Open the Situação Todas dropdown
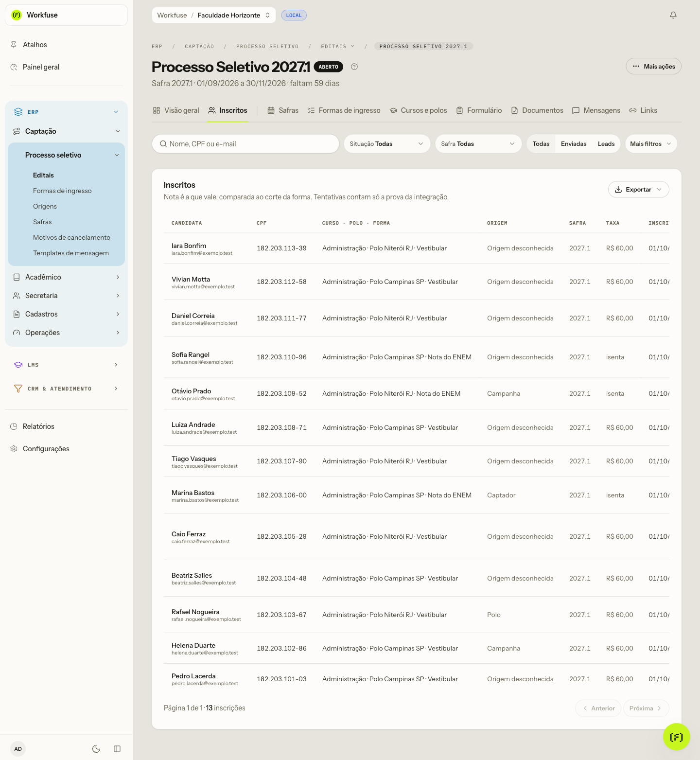Image resolution: width=700 pixels, height=760 pixels. pos(387,144)
